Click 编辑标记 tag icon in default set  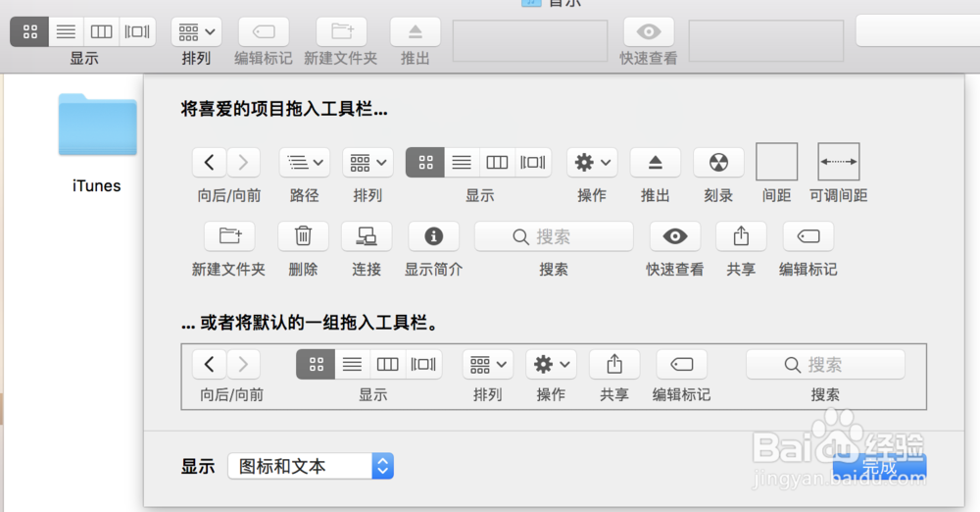click(x=682, y=364)
